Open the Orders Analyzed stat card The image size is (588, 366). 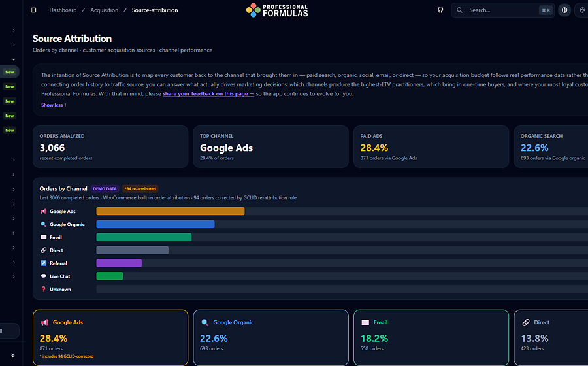tap(110, 146)
